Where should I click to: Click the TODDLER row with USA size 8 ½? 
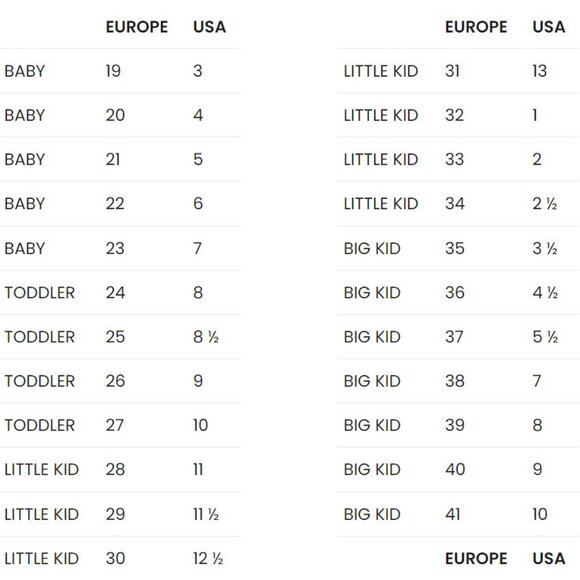[120, 337]
